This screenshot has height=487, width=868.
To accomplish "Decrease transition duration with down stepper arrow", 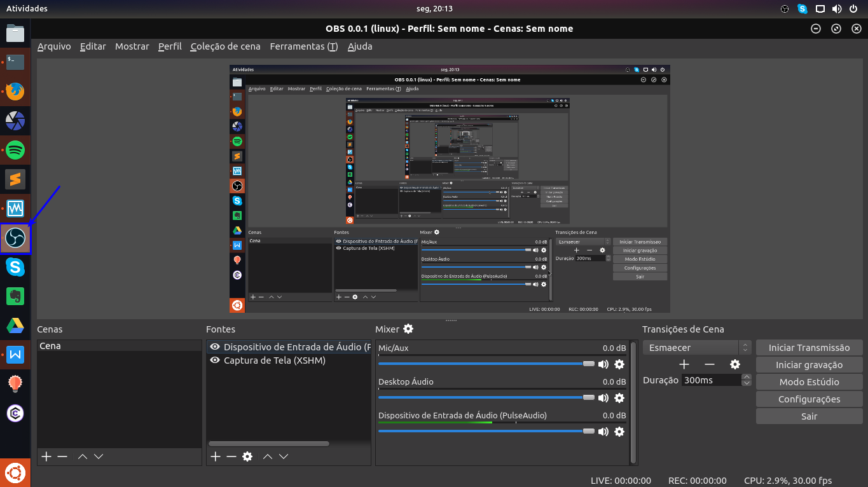I will (x=747, y=383).
